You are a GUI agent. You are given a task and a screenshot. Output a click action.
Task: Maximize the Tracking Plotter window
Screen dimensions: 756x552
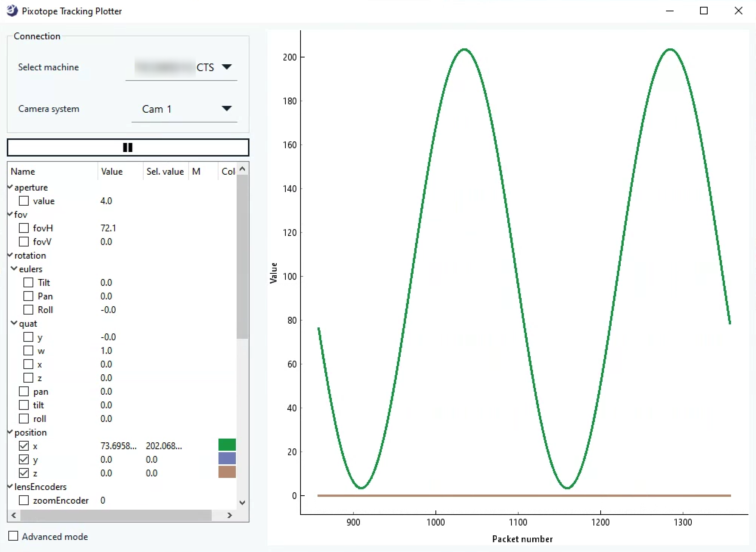(x=703, y=11)
